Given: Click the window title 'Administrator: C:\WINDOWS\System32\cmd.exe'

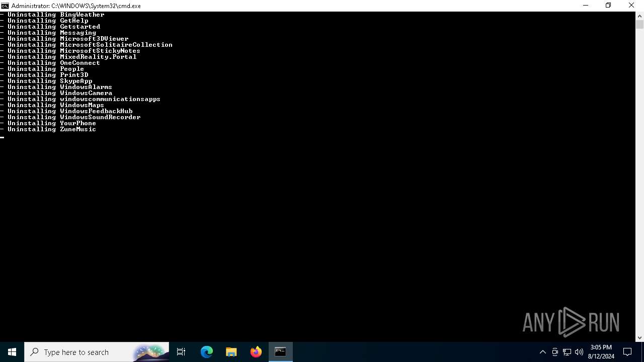Looking at the screenshot, I should click(76, 6).
